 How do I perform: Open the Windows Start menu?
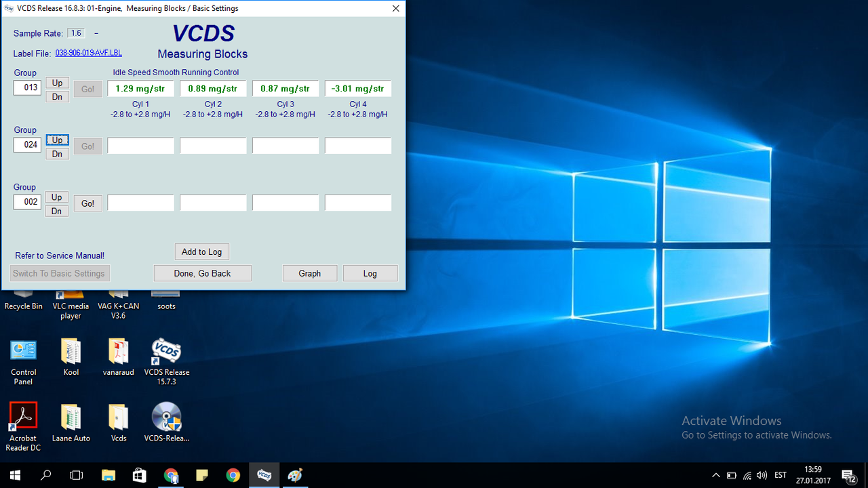tap(15, 475)
